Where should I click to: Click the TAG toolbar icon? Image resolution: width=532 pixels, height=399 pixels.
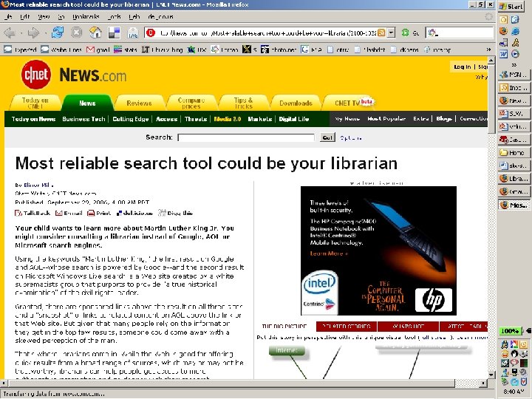point(133,33)
